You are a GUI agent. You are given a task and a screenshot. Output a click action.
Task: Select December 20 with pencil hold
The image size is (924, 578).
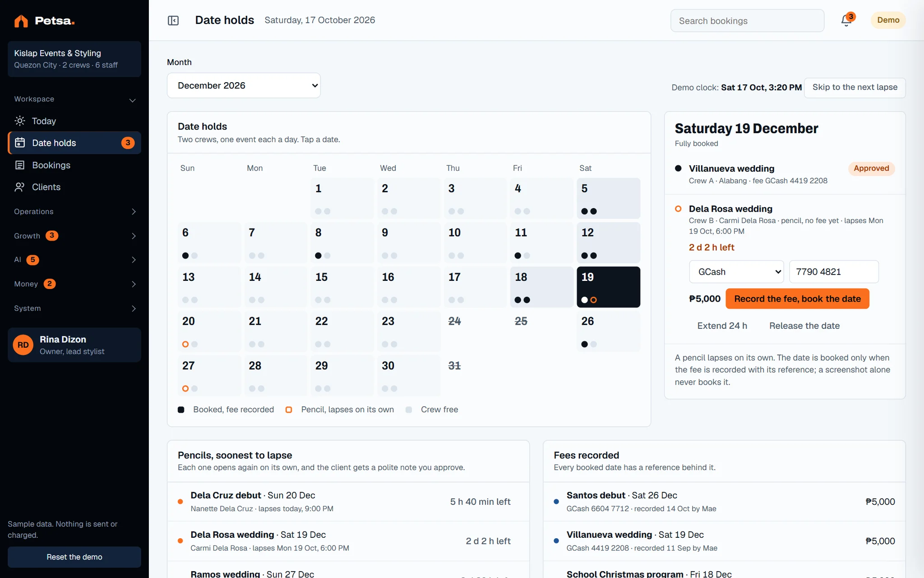pyautogui.click(x=209, y=331)
